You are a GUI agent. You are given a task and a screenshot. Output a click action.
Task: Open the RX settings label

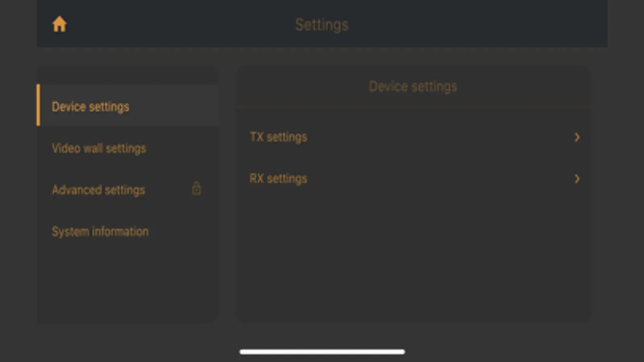278,179
